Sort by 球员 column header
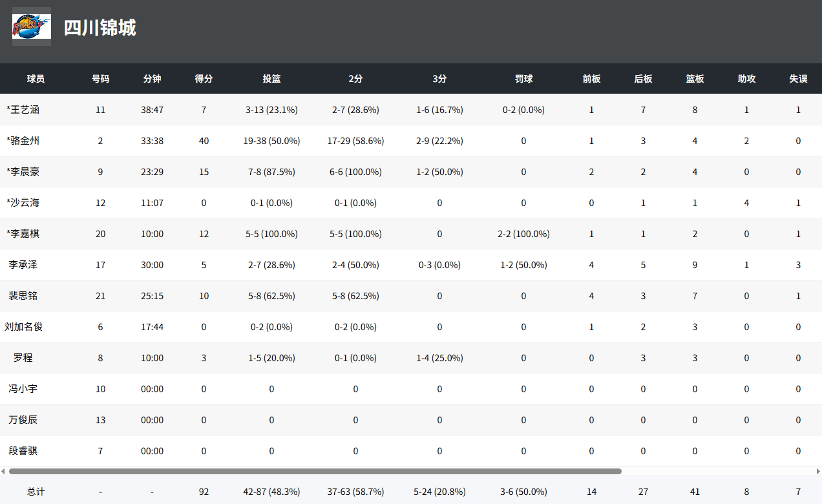Image resolution: width=822 pixels, height=504 pixels. (36, 79)
